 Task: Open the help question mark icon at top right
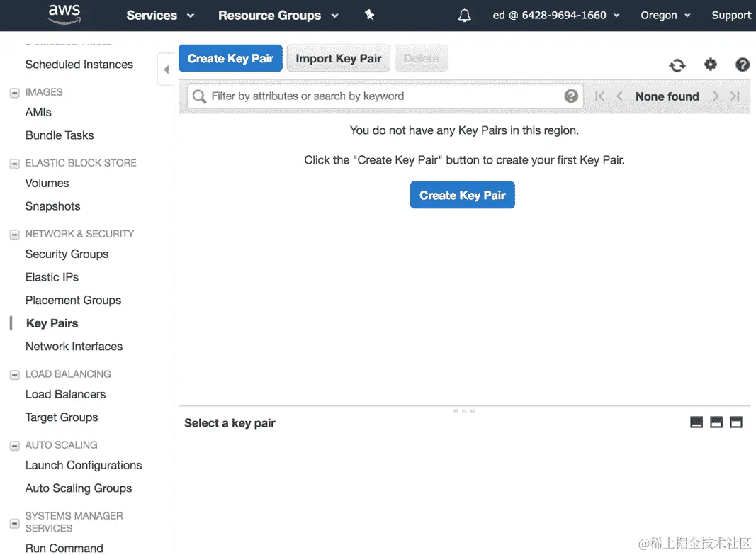[x=742, y=65]
